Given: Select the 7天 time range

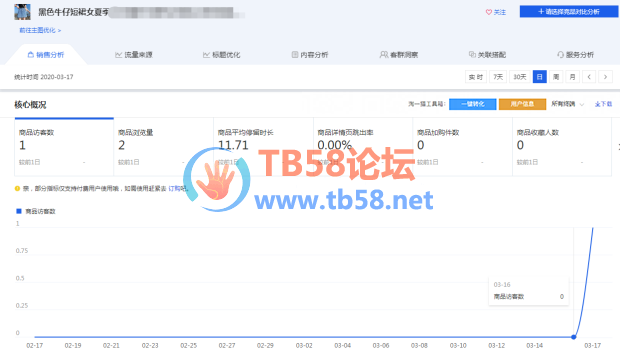Looking at the screenshot, I should coord(498,77).
